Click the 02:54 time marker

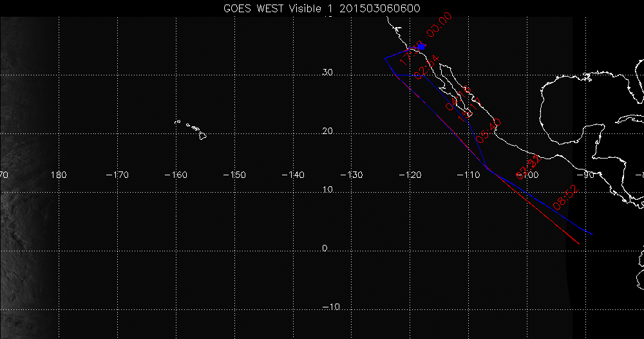pyautogui.click(x=426, y=68)
